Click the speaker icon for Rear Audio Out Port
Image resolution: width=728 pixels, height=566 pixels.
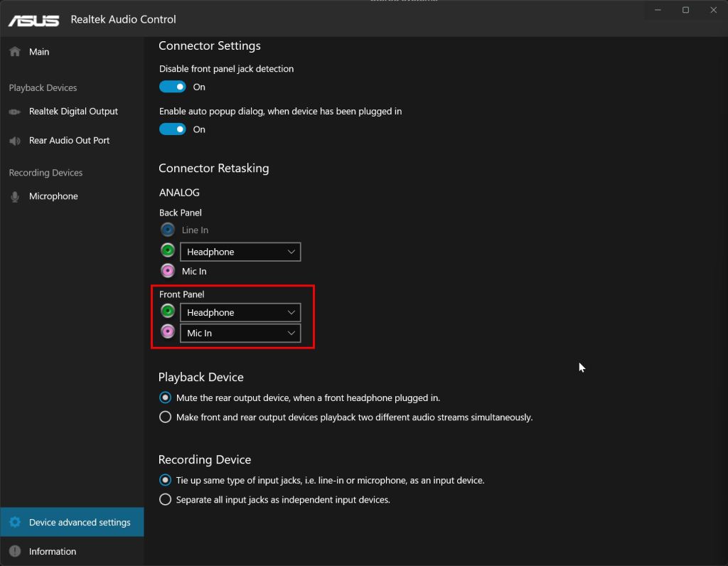pos(15,141)
